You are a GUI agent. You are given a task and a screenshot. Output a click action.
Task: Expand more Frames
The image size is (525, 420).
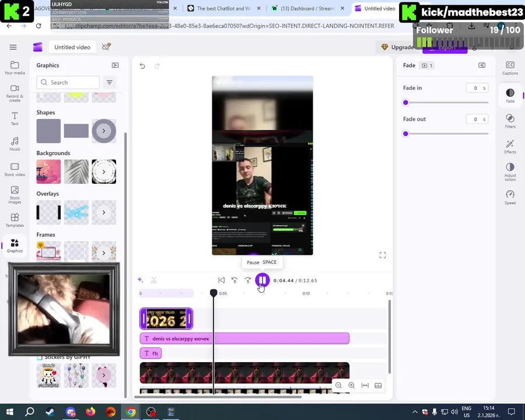104,253
